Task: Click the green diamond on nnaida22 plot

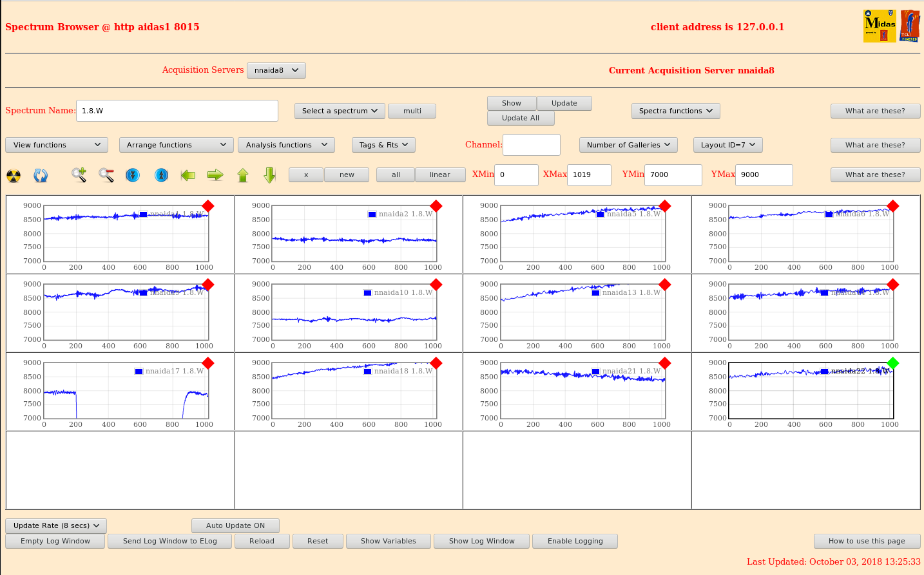Action: [893, 363]
